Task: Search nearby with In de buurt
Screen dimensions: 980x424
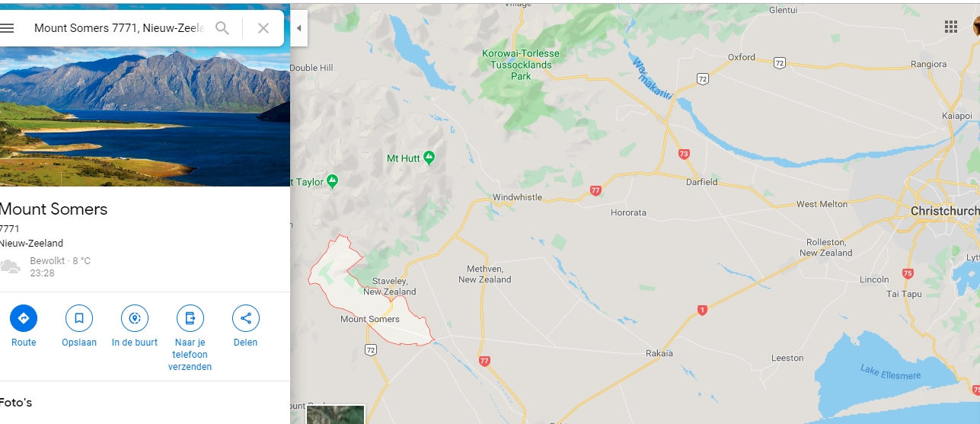Action: tap(135, 317)
